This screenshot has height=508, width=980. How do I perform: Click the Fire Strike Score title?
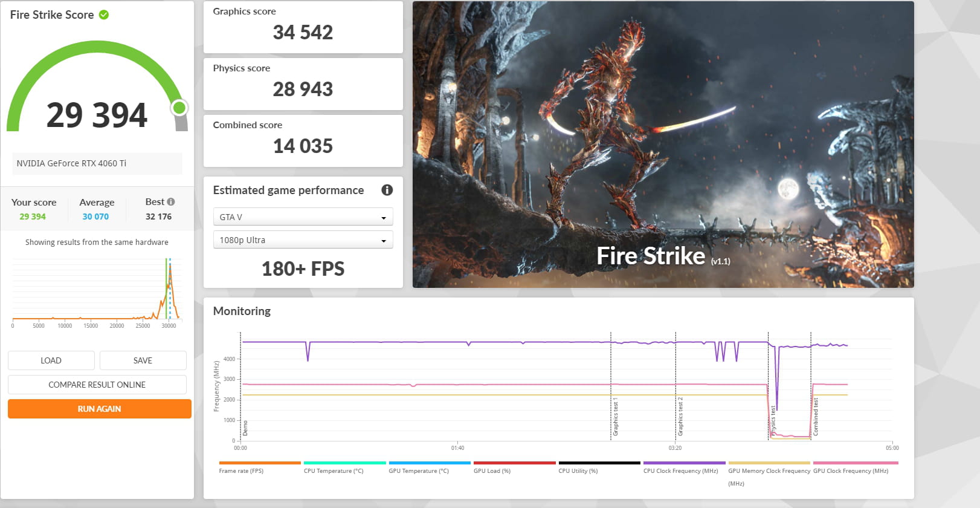click(52, 15)
